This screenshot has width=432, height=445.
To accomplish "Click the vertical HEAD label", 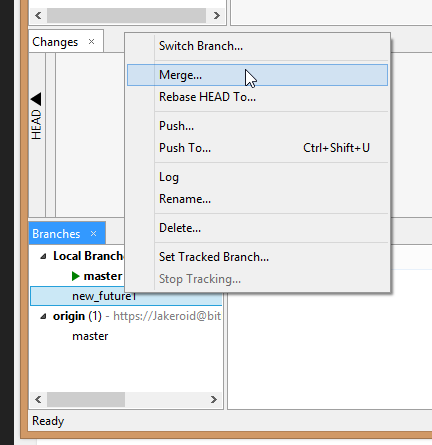I will click(x=36, y=125).
